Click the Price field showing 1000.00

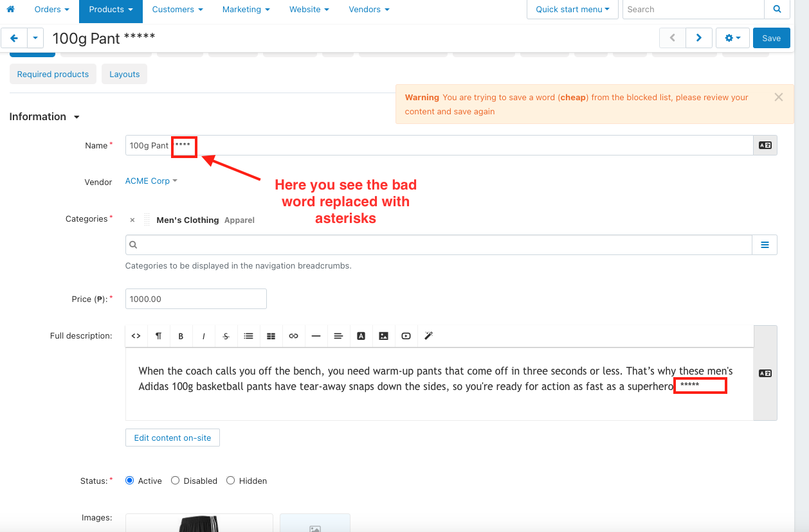[196, 299]
